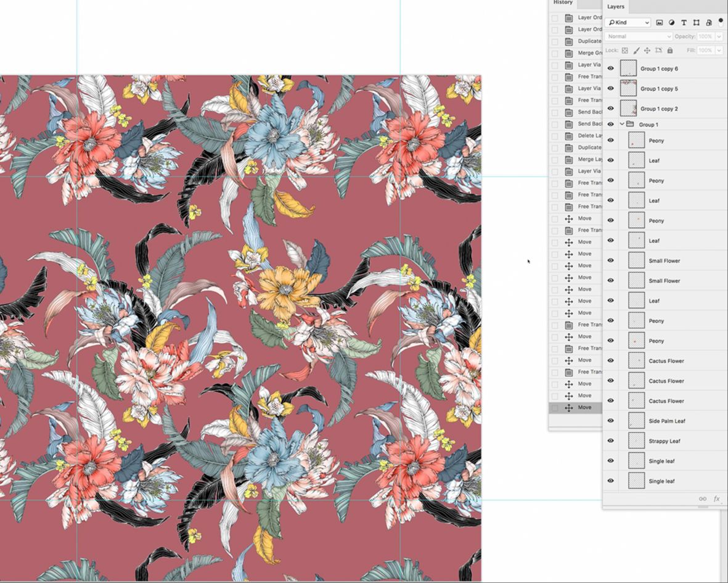Viewport: 728px width, 583px height.
Task: Click the Merge Lay history state icon
Action: pyautogui.click(x=569, y=159)
